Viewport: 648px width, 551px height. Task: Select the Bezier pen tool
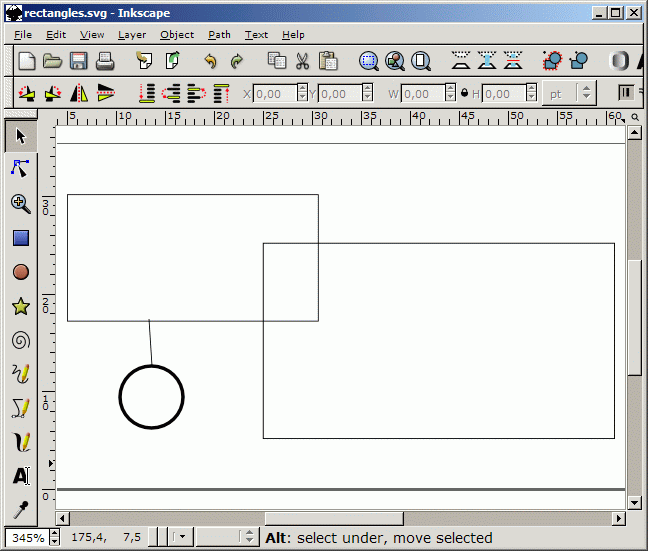(21, 408)
